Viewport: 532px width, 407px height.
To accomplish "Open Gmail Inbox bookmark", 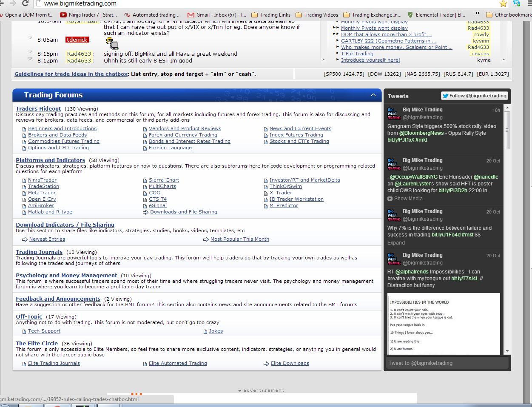I will (x=217, y=14).
